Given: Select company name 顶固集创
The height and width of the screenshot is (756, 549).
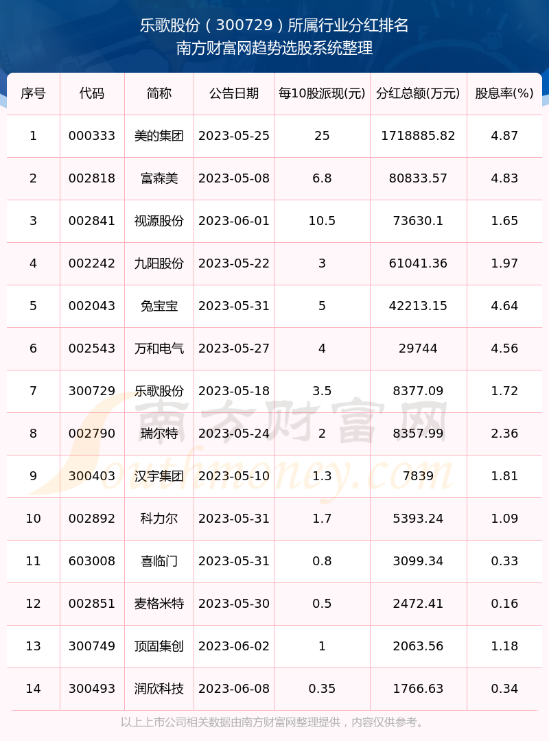Looking at the screenshot, I should pos(159,646).
